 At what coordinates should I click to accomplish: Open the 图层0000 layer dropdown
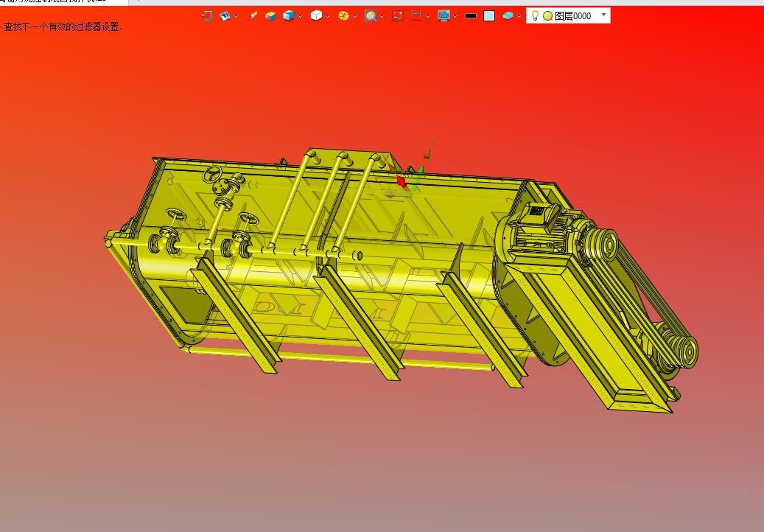(603, 15)
